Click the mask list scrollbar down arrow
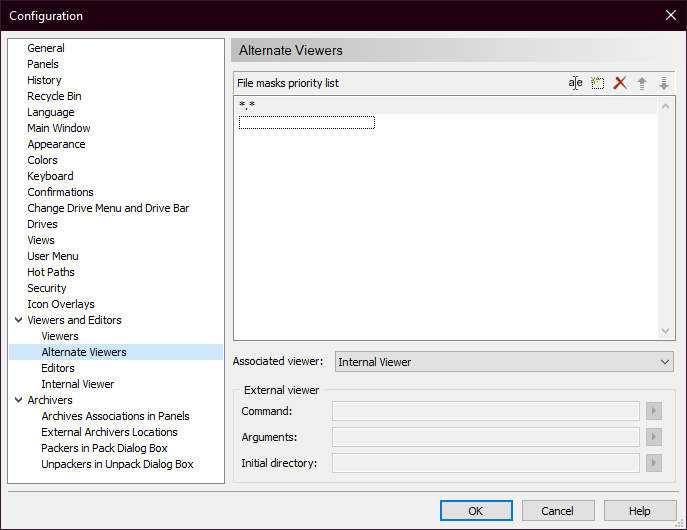Image resolution: width=687 pixels, height=530 pixels. click(x=666, y=331)
